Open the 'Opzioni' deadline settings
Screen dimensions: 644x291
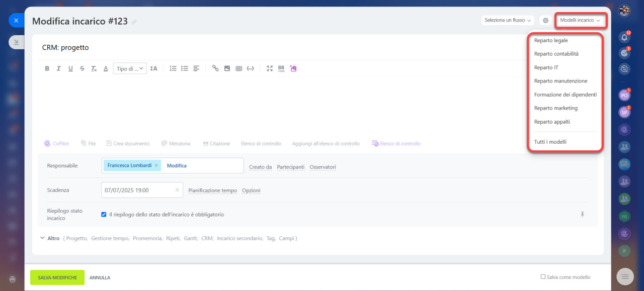(x=251, y=190)
